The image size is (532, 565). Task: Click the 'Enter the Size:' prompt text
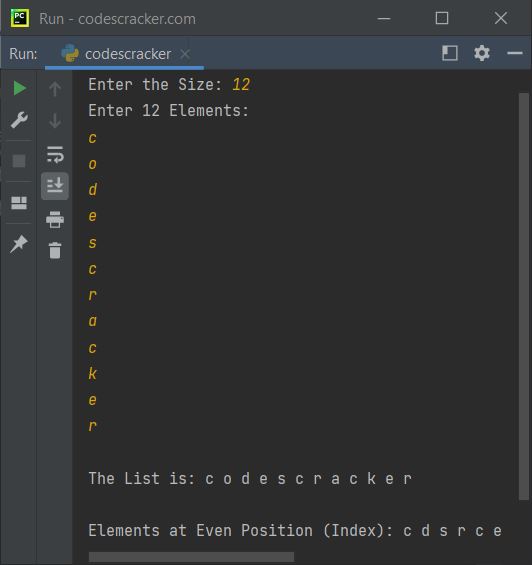pyautogui.click(x=155, y=85)
